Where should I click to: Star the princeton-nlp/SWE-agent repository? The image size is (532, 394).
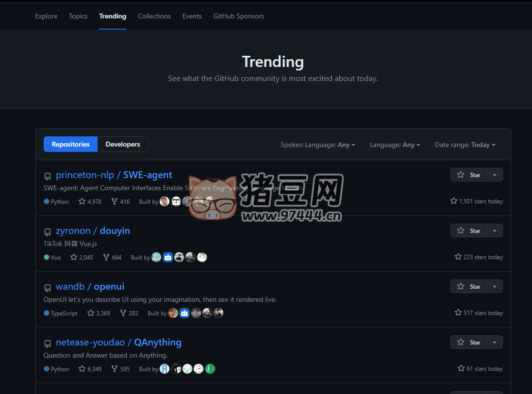coord(468,175)
